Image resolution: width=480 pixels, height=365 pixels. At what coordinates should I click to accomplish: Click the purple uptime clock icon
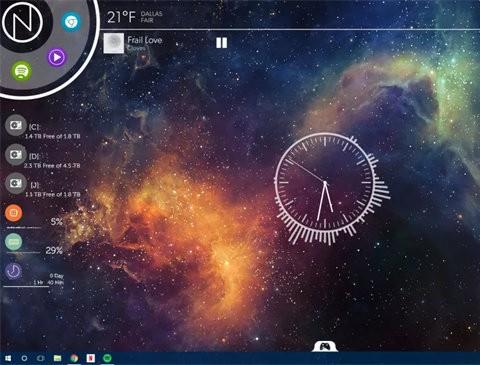coord(14,271)
